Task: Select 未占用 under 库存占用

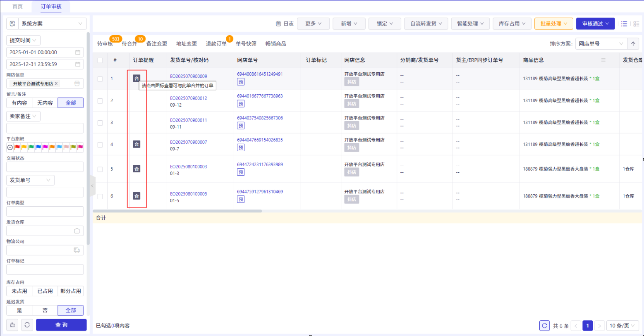Action: pos(19,291)
